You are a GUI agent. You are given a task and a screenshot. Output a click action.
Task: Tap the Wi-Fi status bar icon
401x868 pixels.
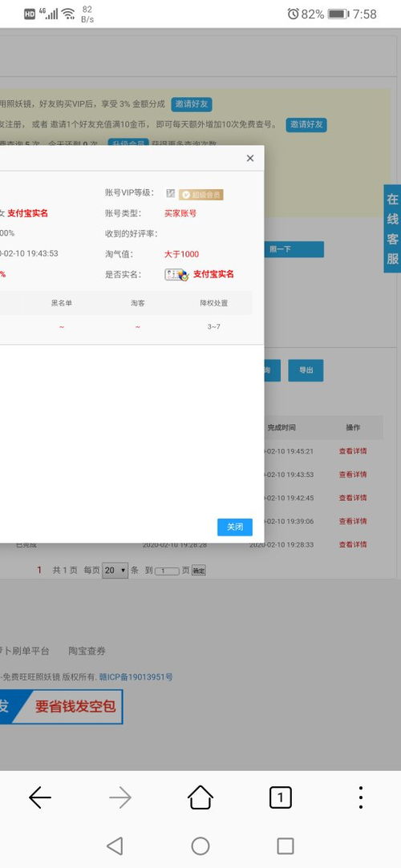tap(68, 14)
